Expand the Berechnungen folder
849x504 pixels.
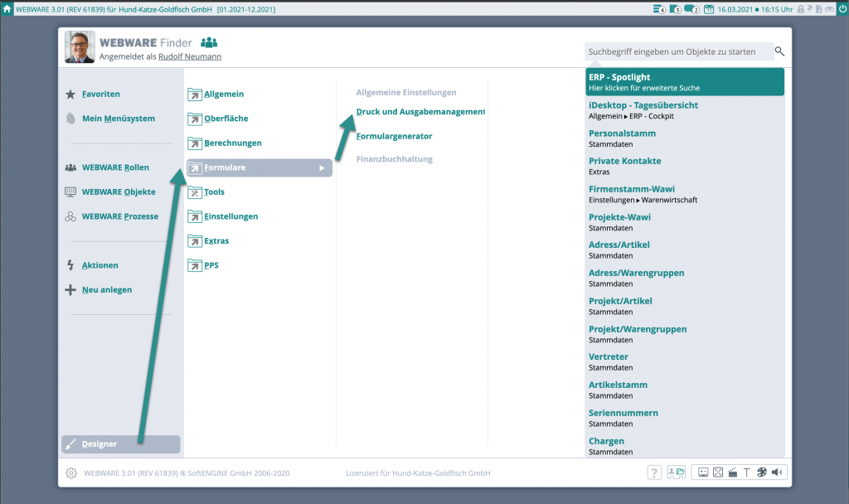pos(232,143)
